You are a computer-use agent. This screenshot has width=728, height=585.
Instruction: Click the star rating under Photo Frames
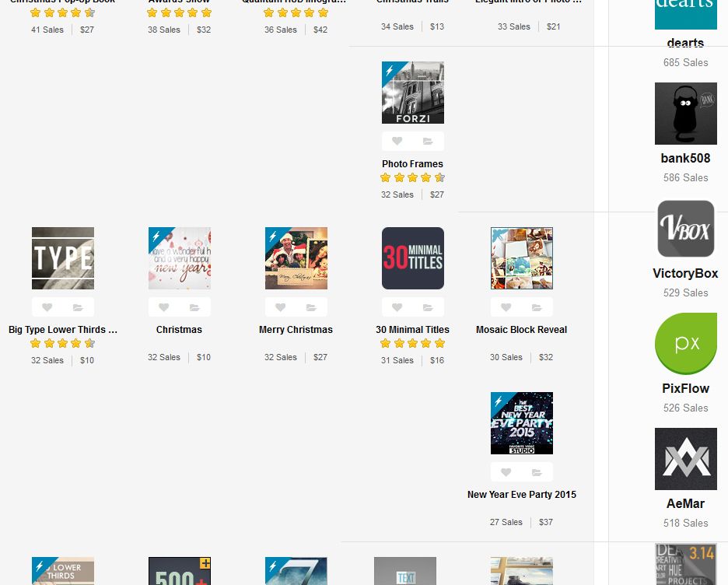[412, 177]
